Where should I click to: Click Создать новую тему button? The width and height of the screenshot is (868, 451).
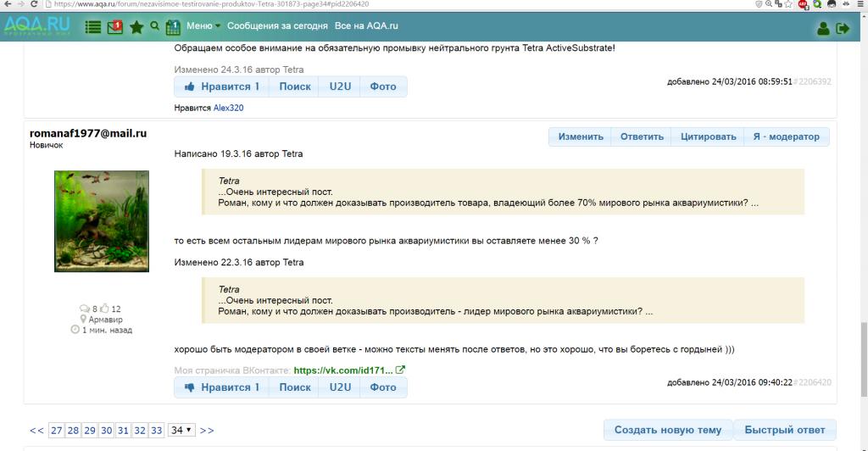[x=668, y=430]
